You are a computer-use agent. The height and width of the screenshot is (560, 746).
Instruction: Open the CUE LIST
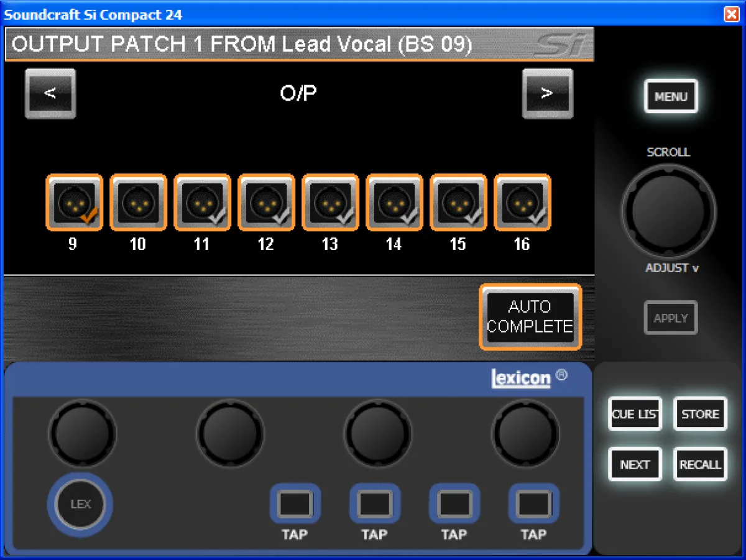(x=635, y=414)
